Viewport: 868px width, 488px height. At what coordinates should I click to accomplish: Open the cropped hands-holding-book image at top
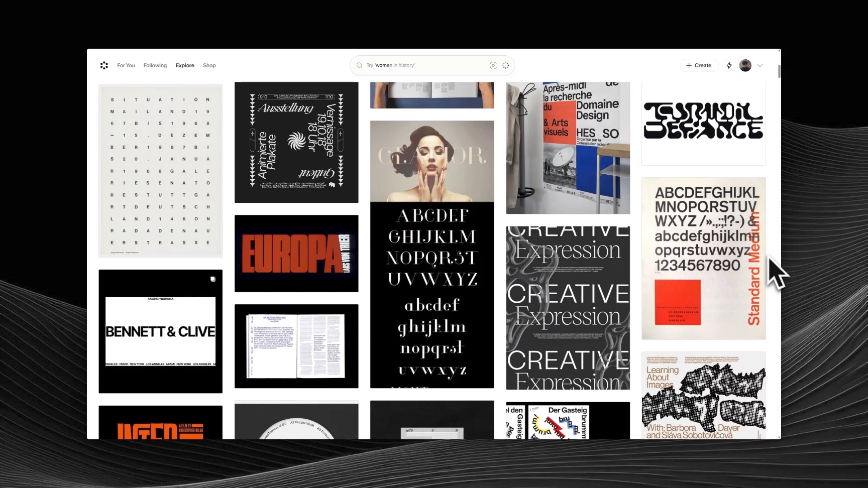click(x=432, y=95)
